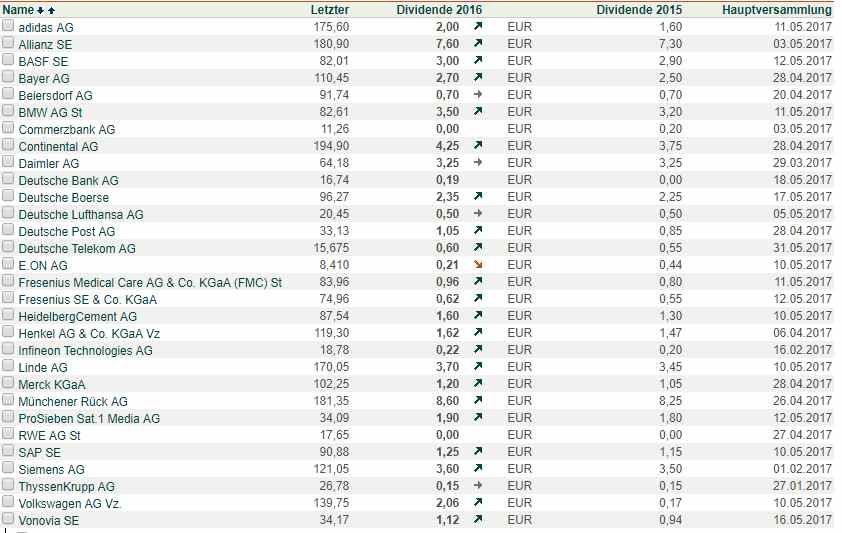Sort by Dividende 2015 column header

click(639, 10)
